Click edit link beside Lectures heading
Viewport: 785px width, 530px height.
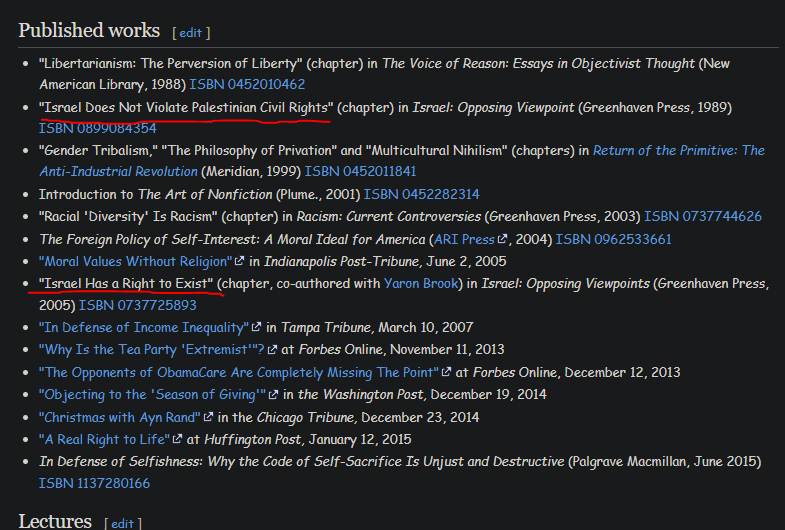(x=122, y=523)
